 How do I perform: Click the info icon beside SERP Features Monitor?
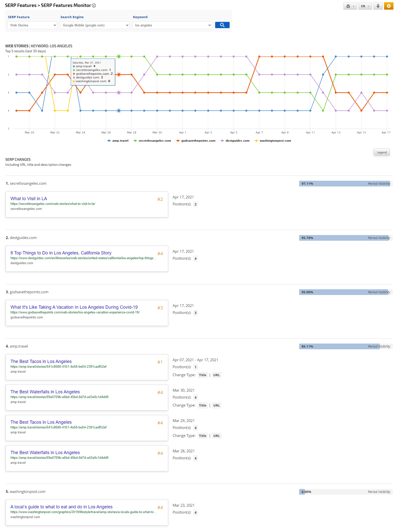[94, 6]
